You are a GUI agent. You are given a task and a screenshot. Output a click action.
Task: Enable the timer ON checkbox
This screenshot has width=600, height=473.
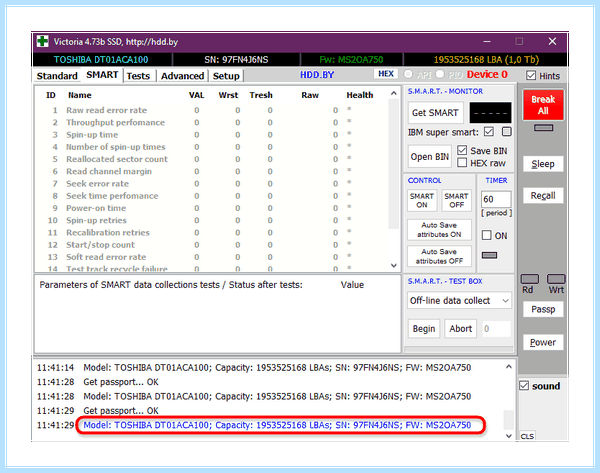[x=486, y=235]
